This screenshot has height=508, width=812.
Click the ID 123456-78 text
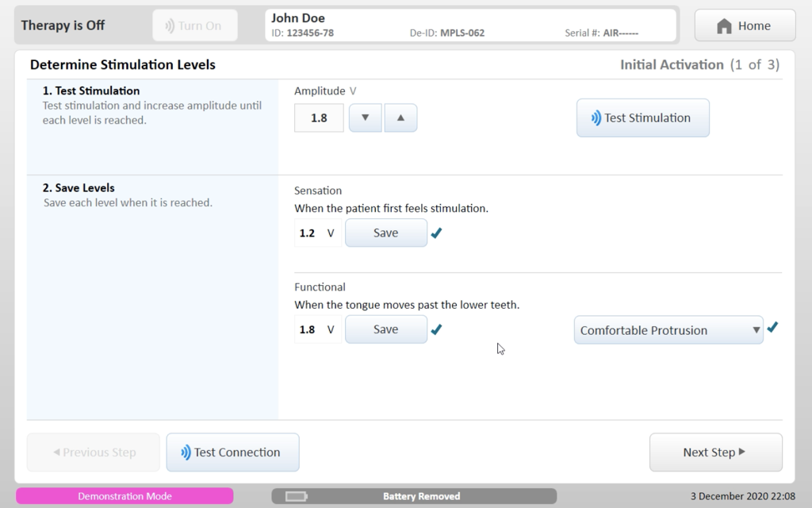pyautogui.click(x=302, y=33)
